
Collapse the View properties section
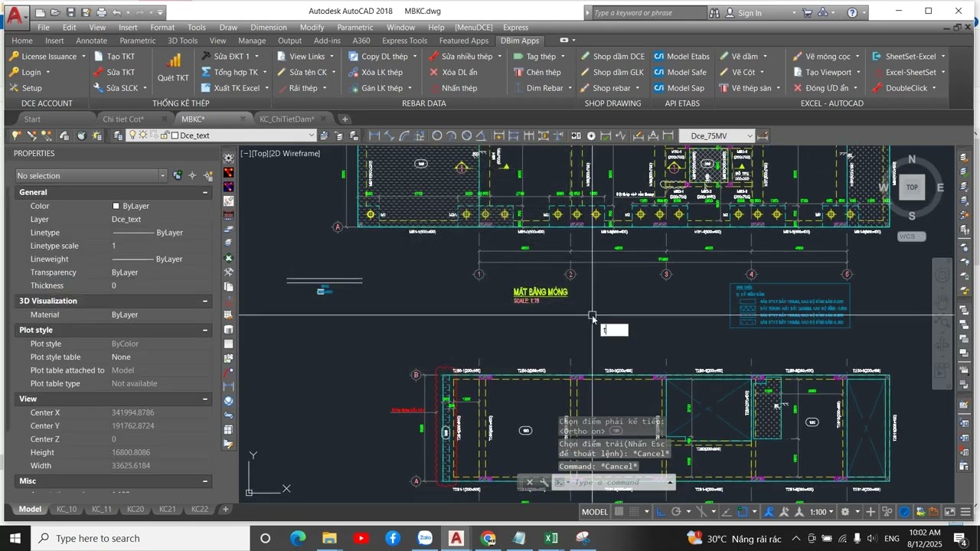pos(205,399)
